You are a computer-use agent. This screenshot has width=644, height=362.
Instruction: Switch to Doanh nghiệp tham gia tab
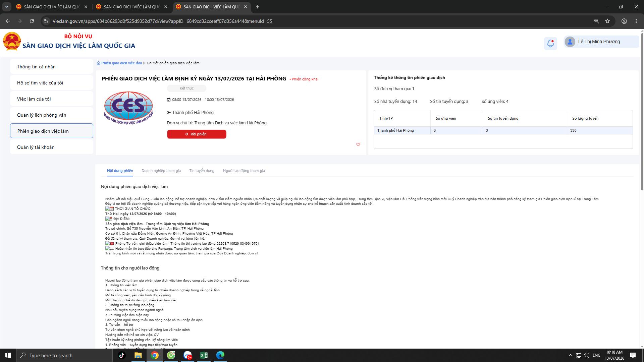point(161,171)
